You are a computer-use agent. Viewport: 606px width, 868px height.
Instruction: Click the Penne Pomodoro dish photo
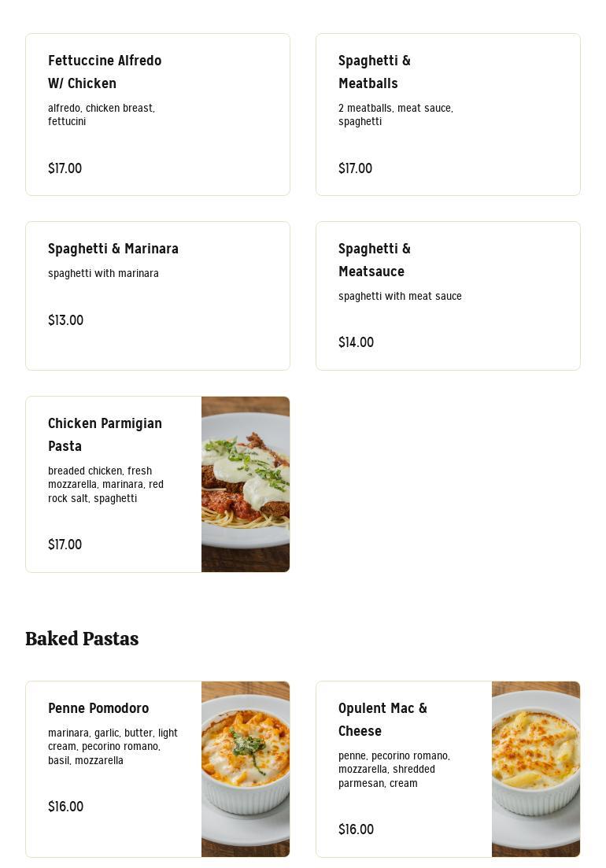coord(246,769)
